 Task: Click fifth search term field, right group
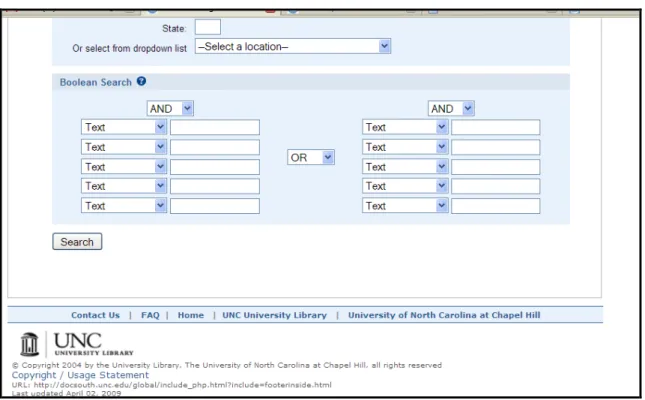[x=496, y=206]
